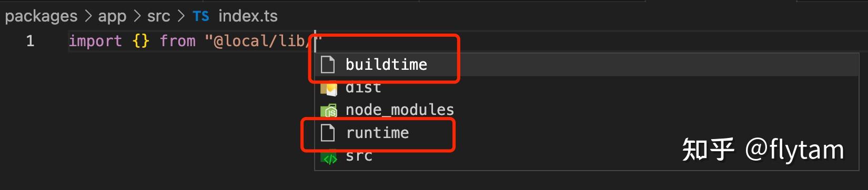Place cursor in the "@local/lib/" import string
Image resolution: width=868 pixels, height=190 pixels.
coord(263,41)
